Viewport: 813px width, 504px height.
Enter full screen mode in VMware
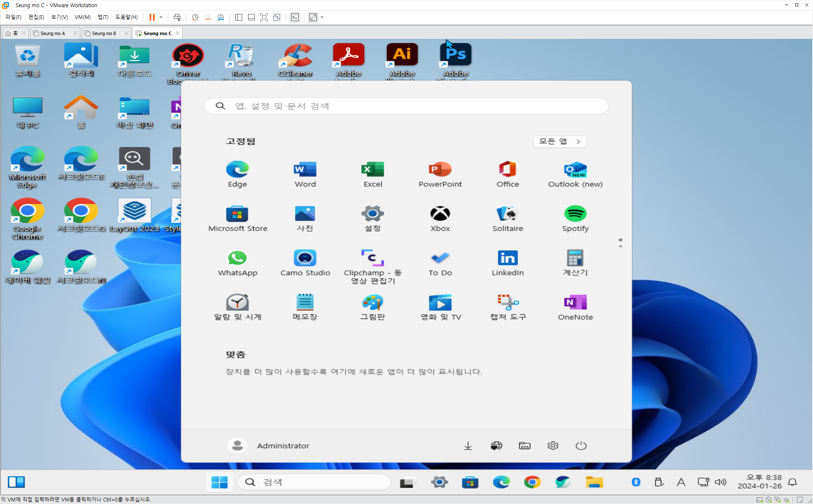[x=264, y=17]
